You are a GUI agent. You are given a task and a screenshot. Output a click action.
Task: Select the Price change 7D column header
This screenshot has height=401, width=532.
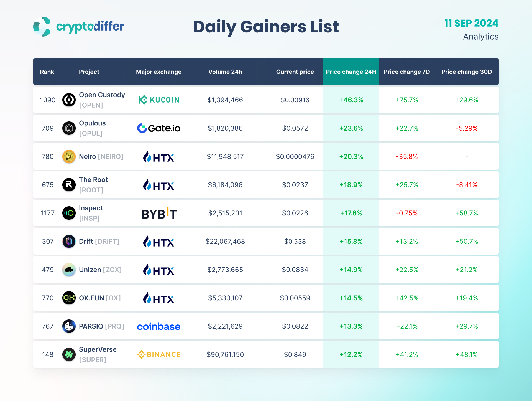pyautogui.click(x=407, y=72)
